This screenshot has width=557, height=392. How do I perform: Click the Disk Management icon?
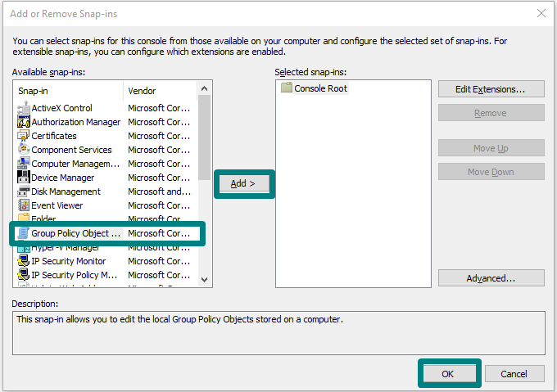25,191
